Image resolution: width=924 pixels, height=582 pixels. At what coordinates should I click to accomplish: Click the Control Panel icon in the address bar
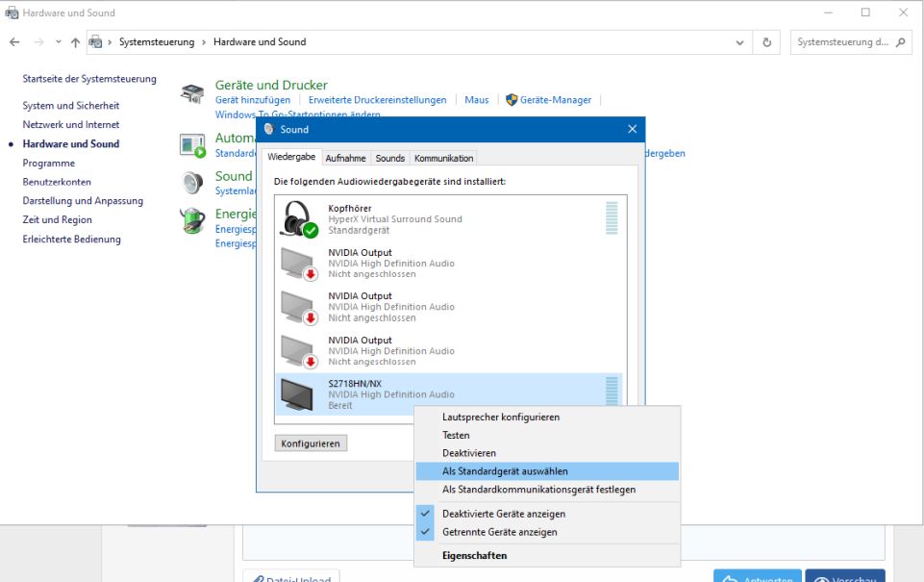pyautogui.click(x=95, y=42)
